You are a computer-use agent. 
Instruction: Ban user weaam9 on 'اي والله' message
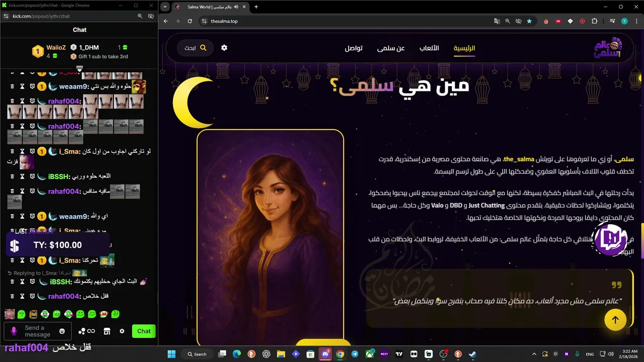point(32,216)
